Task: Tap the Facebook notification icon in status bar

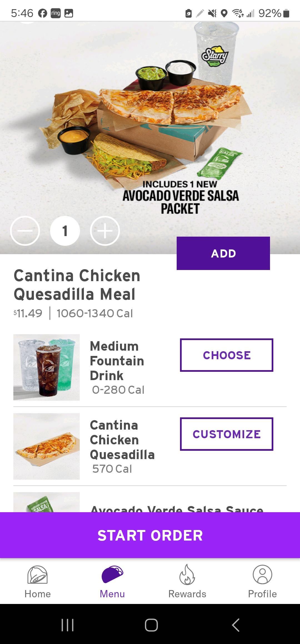Action: point(42,13)
